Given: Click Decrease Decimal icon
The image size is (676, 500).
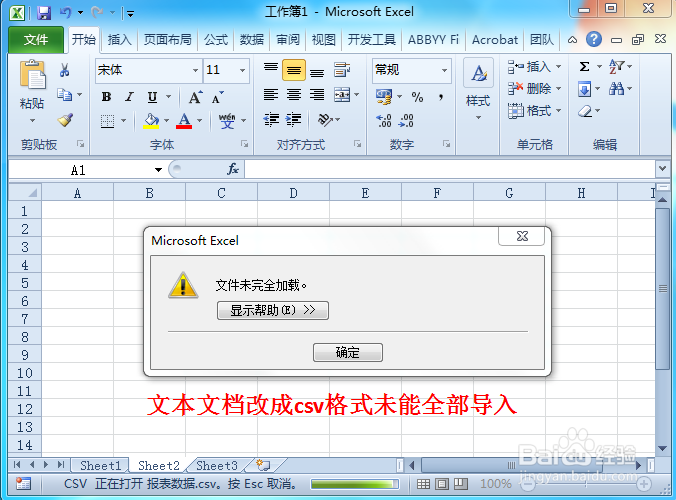Looking at the screenshot, I should point(406,120).
